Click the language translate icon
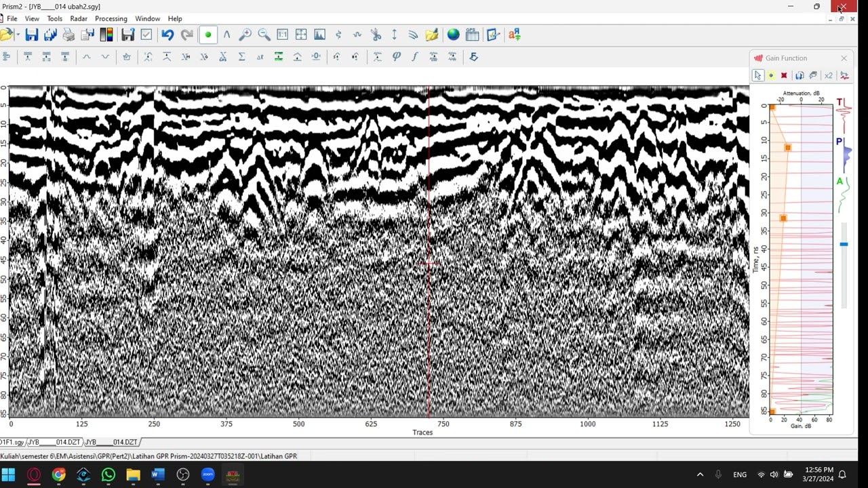The image size is (868, 488). pyautogui.click(x=514, y=35)
